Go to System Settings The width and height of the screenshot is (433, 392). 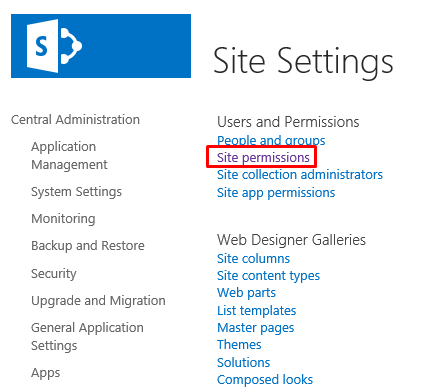click(x=76, y=192)
